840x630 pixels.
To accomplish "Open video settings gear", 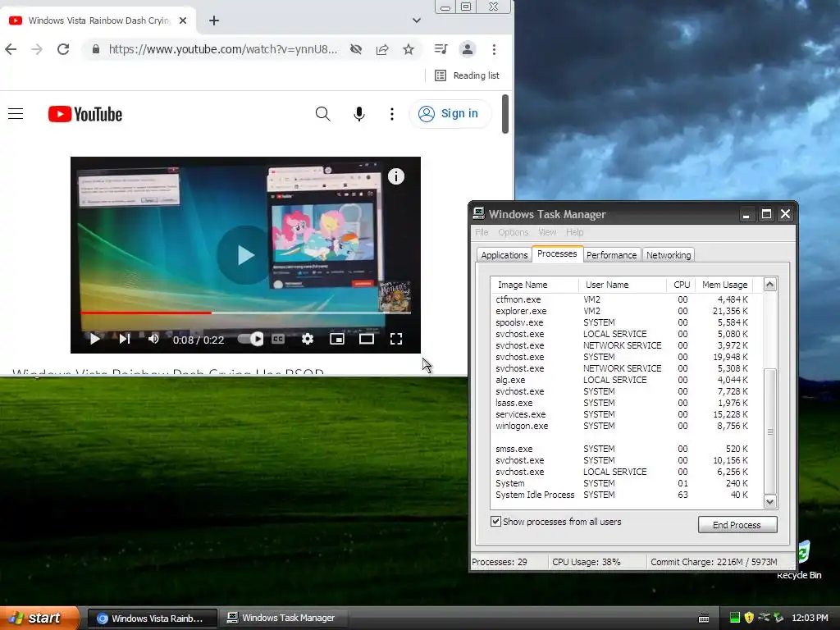I will (x=307, y=339).
